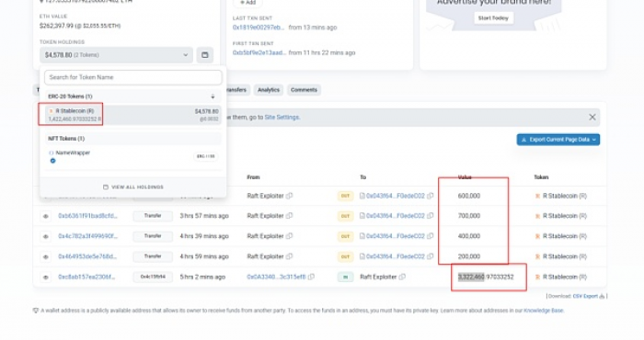
Task: Open the Site Settings link
Action: [282, 118]
